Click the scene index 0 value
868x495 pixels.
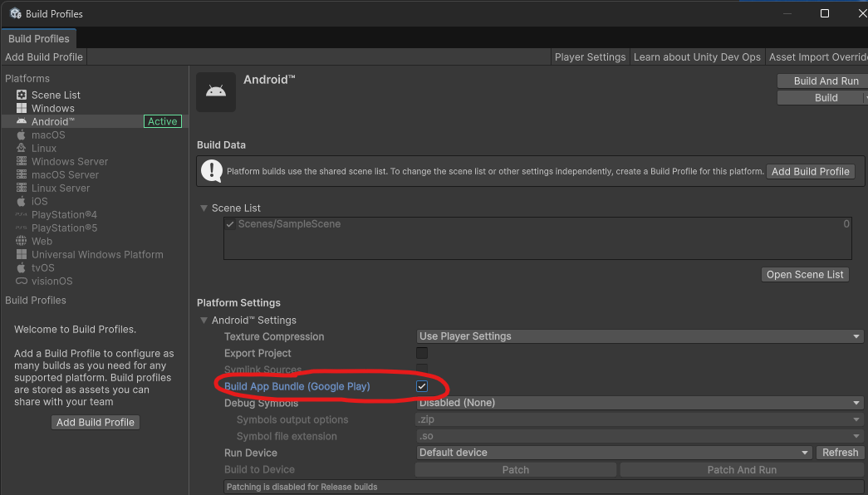(x=846, y=223)
